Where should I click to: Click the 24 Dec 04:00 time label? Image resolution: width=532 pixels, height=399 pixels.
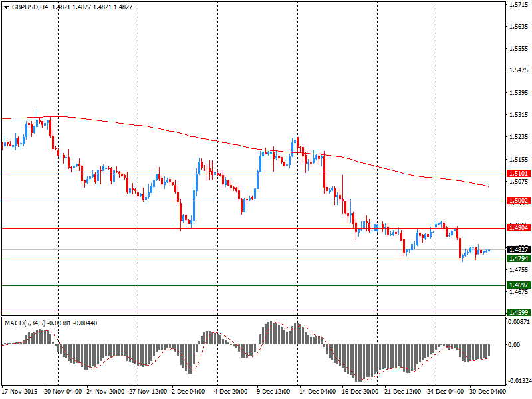pos(445,391)
